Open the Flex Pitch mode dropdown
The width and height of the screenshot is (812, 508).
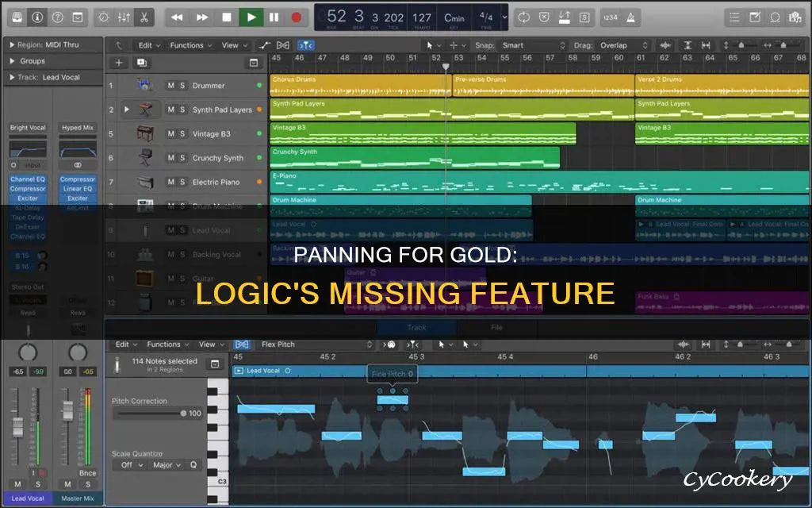pos(316,344)
